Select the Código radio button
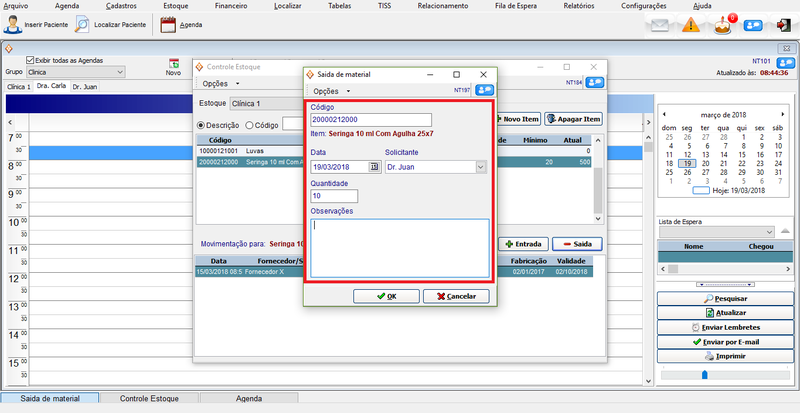This screenshot has width=800, height=413. 249,125
